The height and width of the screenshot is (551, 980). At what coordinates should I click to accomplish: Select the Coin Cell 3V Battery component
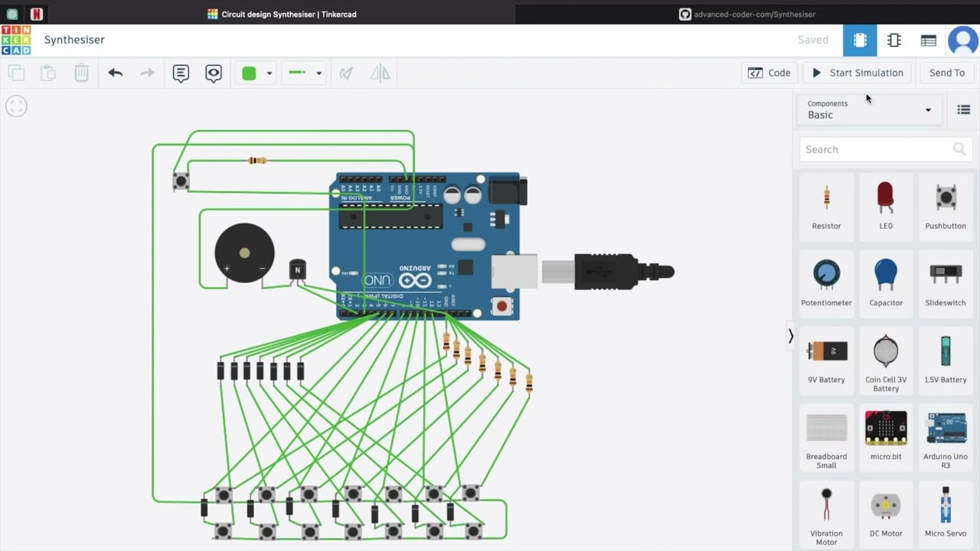point(886,361)
